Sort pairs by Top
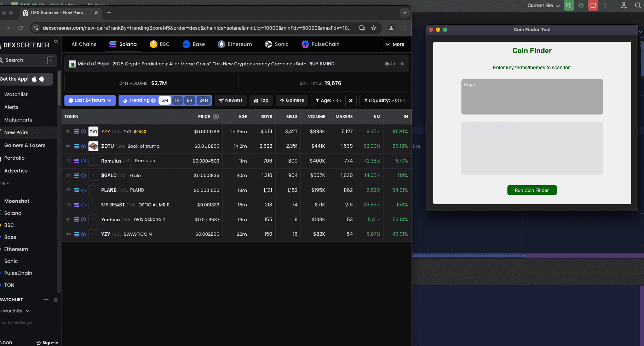This screenshot has height=346, width=644. [261, 100]
